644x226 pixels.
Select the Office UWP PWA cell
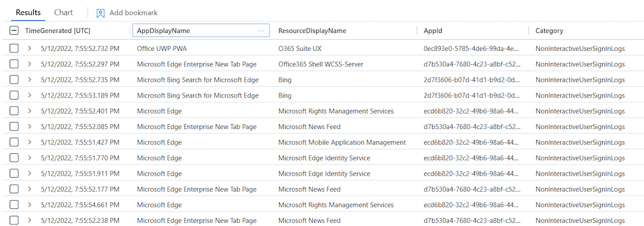point(162,49)
